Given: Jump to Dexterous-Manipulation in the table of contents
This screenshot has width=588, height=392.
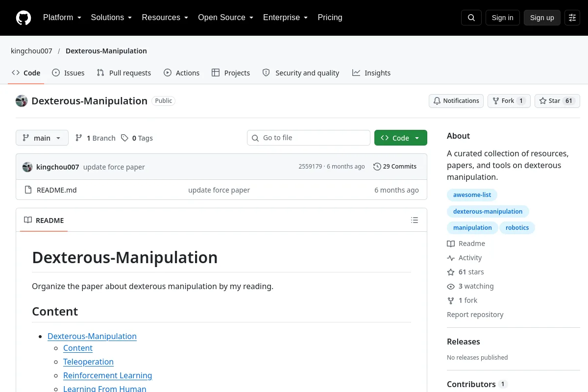Looking at the screenshot, I should 92,336.
